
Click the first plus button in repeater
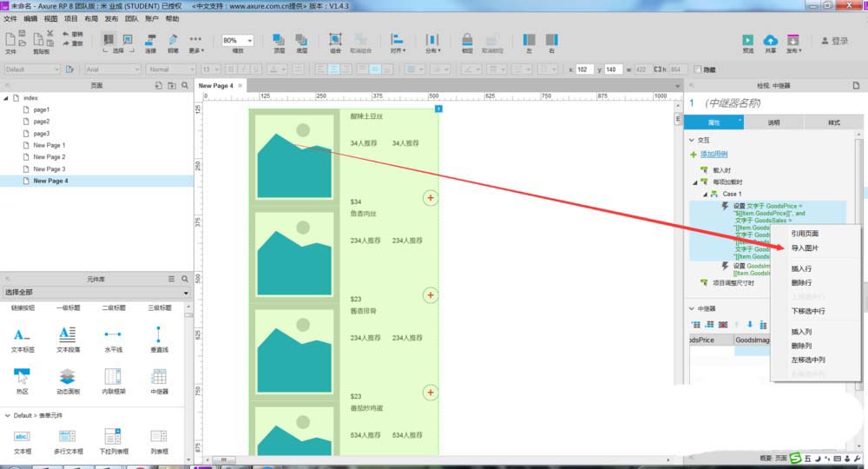[x=431, y=198]
